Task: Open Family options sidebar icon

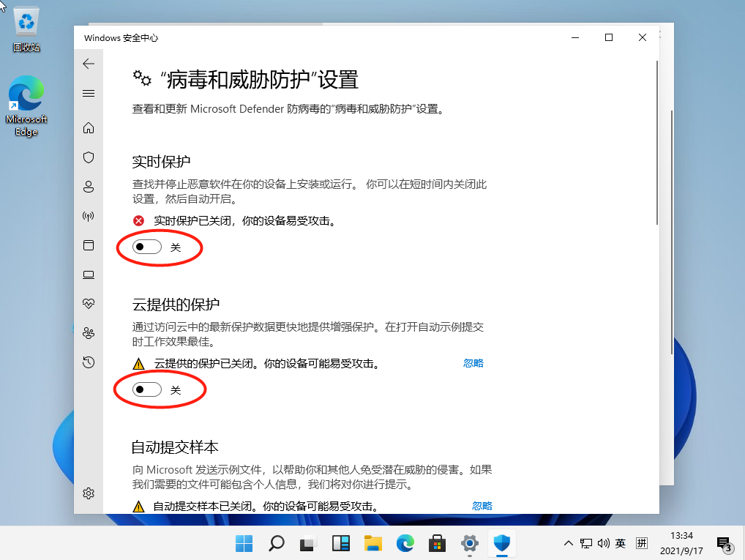Action: 89,333
